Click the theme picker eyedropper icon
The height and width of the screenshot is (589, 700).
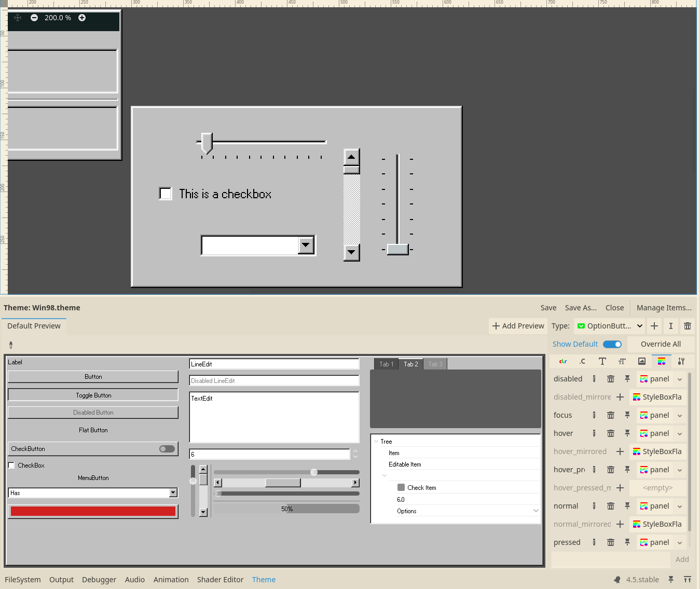(x=11, y=345)
